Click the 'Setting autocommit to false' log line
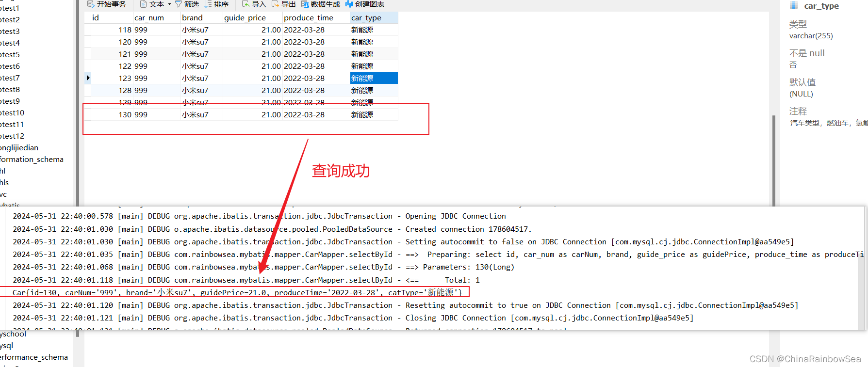This screenshot has height=367, width=868. (x=403, y=242)
